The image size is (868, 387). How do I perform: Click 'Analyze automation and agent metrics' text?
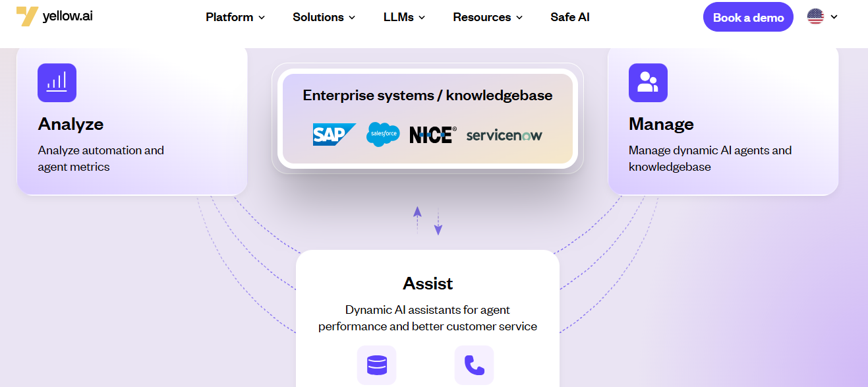click(x=101, y=158)
